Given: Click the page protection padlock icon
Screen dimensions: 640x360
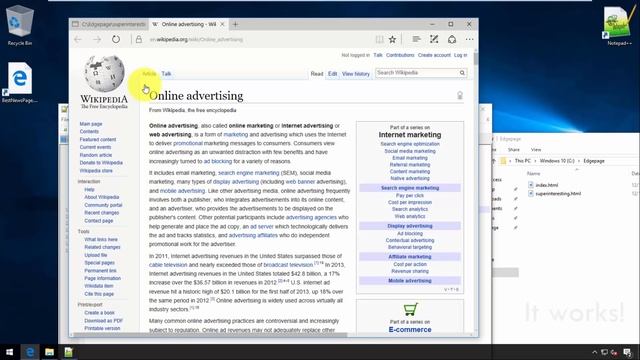Looking at the screenshot, I should click(460, 96).
